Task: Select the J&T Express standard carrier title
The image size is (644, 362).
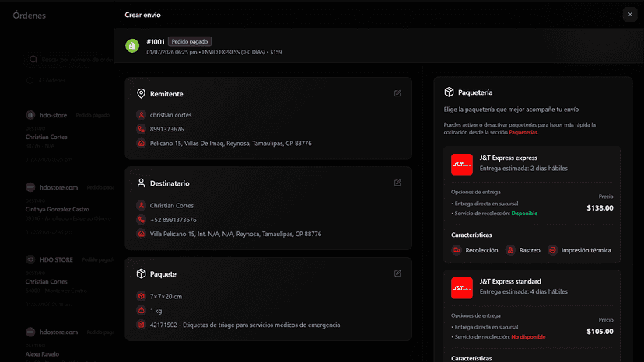Action: (x=510, y=281)
